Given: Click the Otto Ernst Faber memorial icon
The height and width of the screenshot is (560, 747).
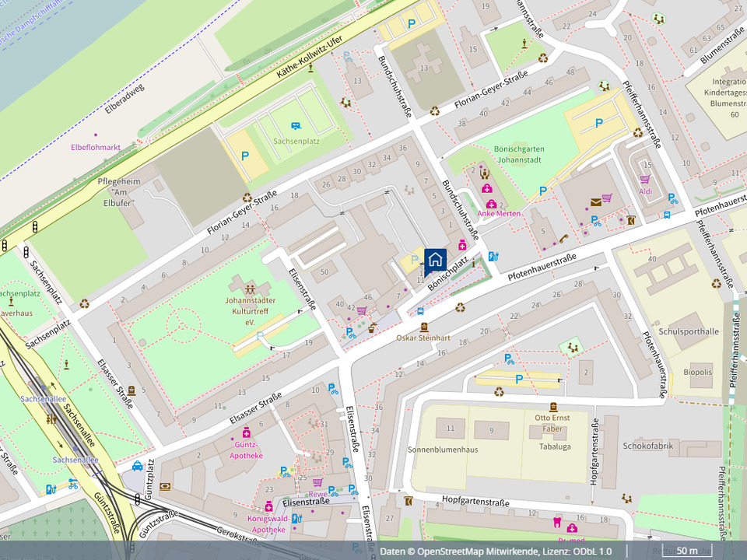Looking at the screenshot, I should coord(553,406).
